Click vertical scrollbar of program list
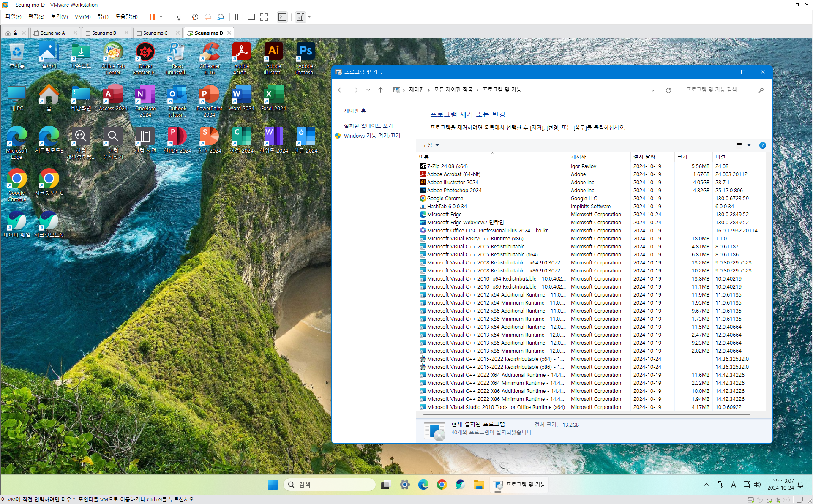The height and width of the screenshot is (504, 813). pyautogui.click(x=768, y=253)
